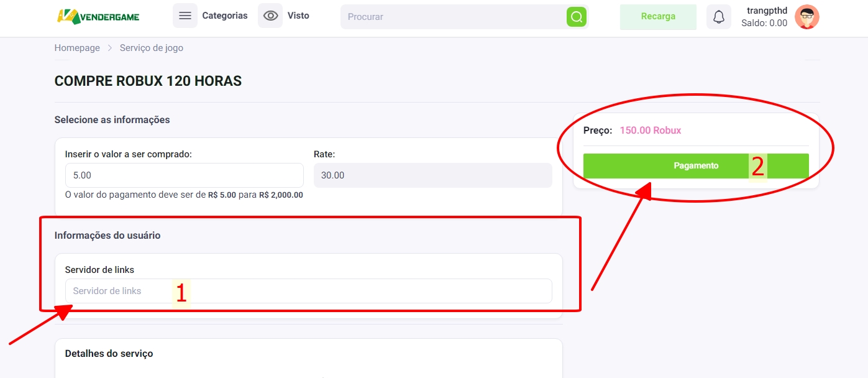The image size is (868, 378).
Task: Select the Rate field showing 30.00
Action: pyautogui.click(x=432, y=175)
